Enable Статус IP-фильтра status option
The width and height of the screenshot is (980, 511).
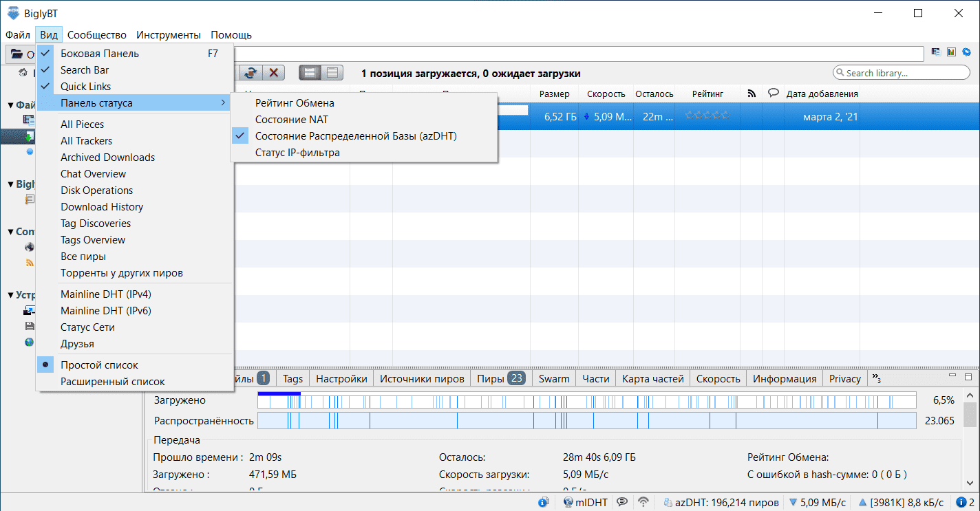(x=363, y=152)
